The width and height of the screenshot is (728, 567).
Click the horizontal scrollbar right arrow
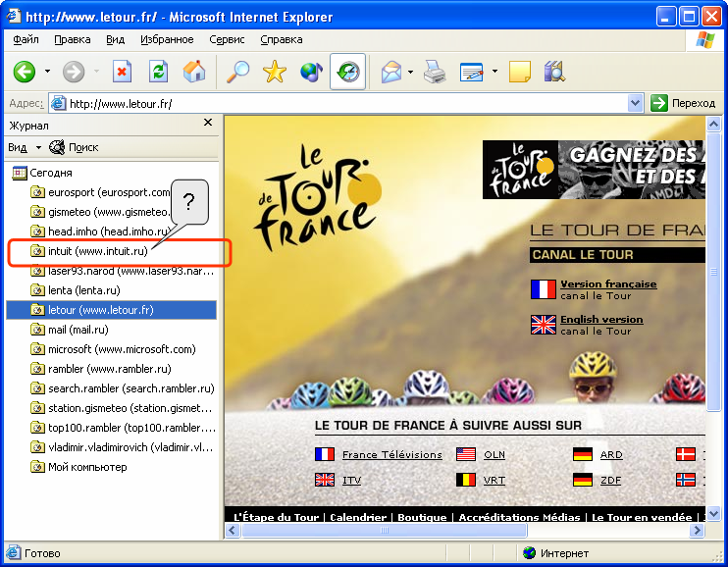pos(697,530)
